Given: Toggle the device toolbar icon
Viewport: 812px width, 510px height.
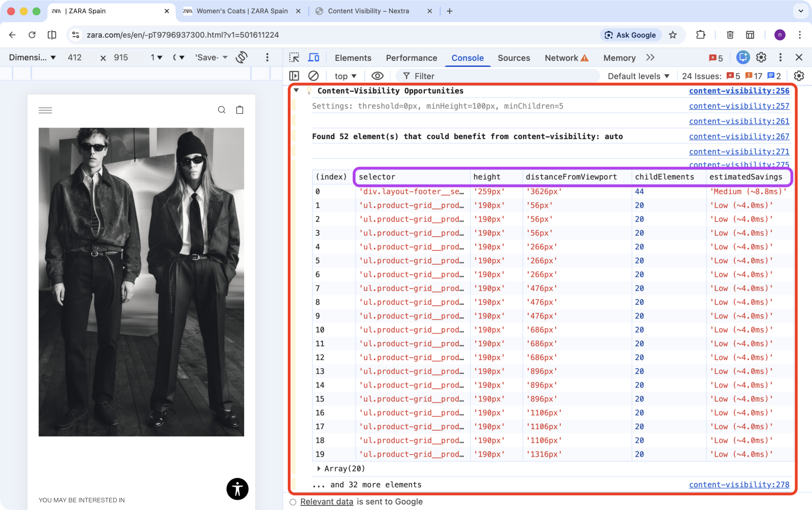Looking at the screenshot, I should (x=314, y=57).
